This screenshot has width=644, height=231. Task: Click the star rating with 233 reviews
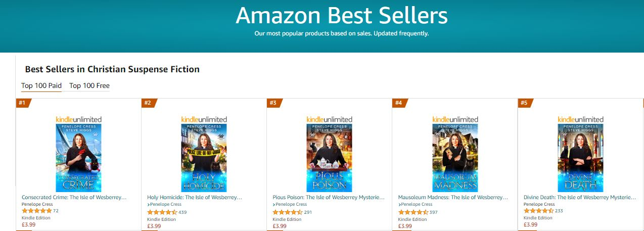pyautogui.click(x=538, y=211)
